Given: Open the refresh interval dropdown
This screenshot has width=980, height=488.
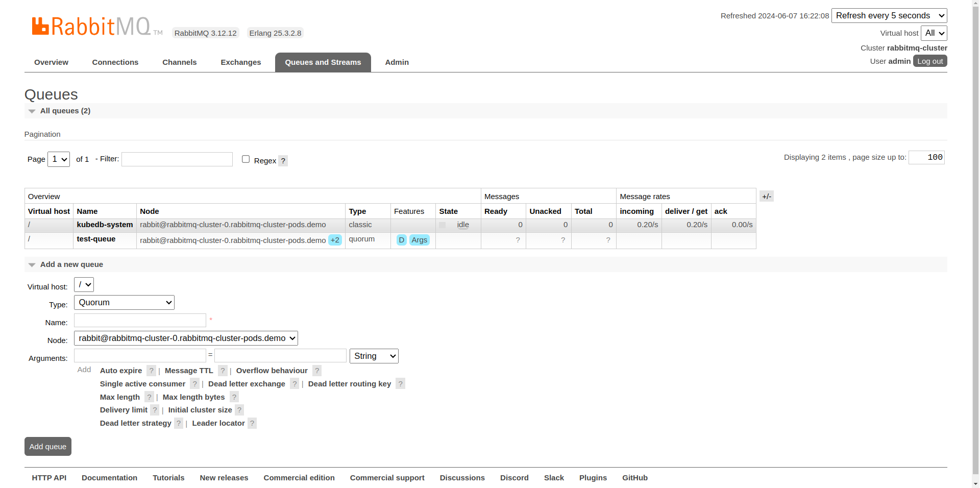Looking at the screenshot, I should (889, 16).
